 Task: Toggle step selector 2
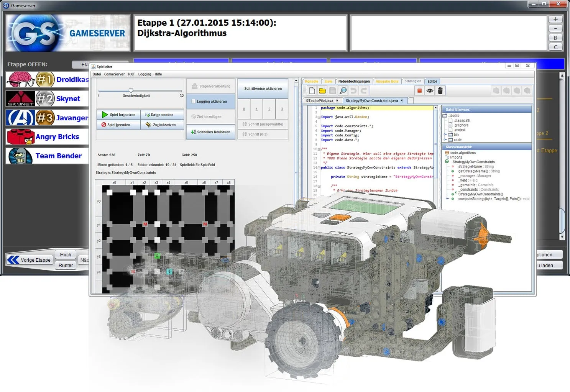coord(269,109)
